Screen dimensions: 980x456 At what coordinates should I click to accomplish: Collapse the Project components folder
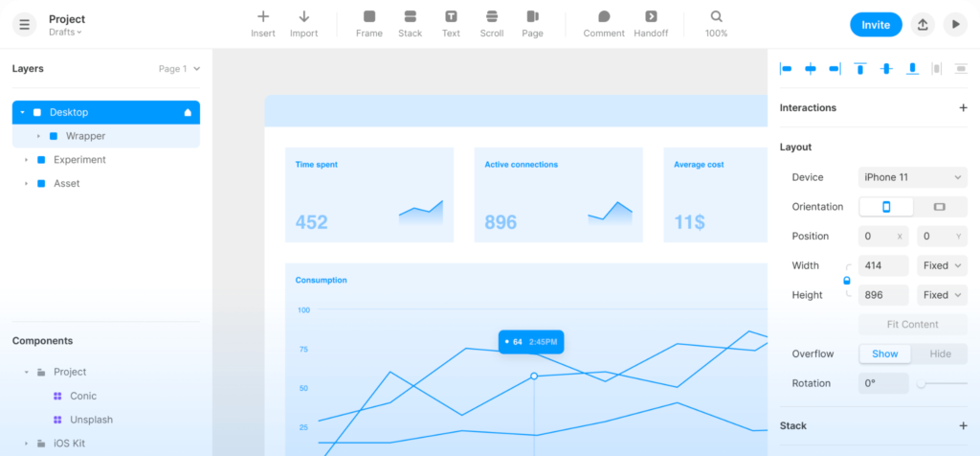[26, 373]
